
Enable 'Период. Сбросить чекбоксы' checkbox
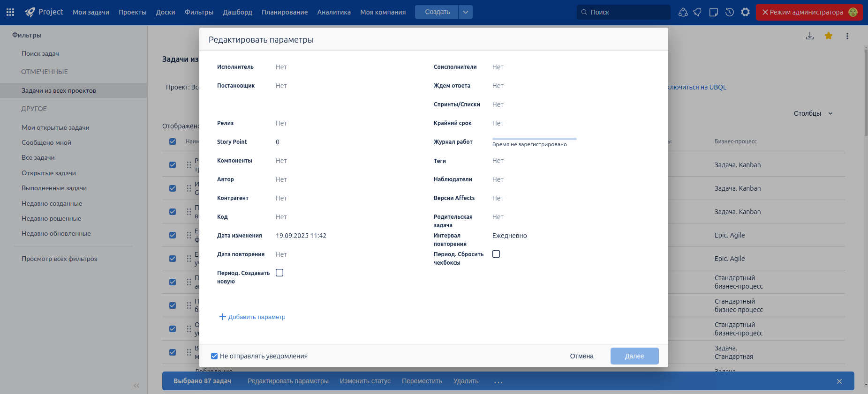coord(496,254)
